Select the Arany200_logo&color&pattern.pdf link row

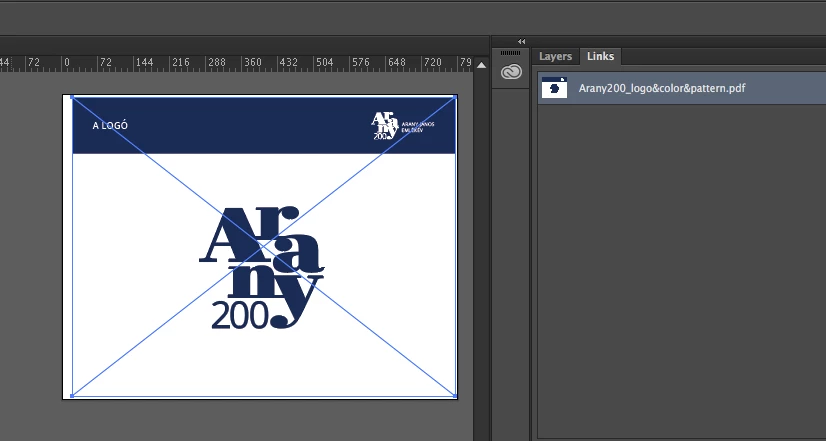coord(682,88)
